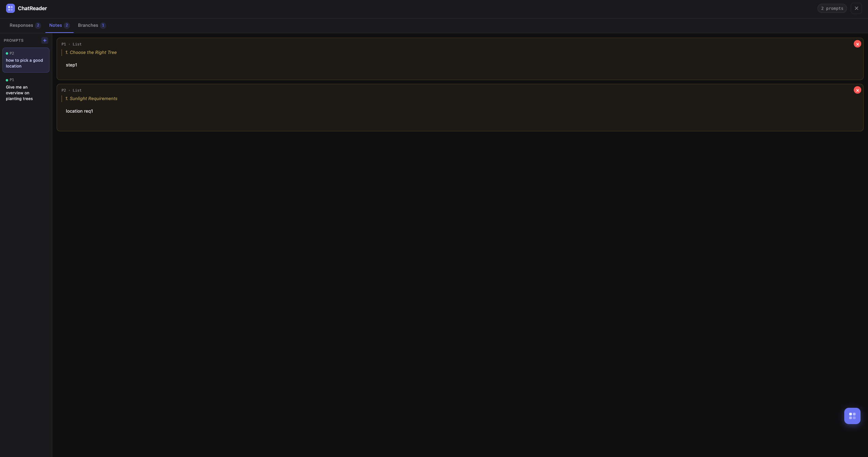Switch to the Responses tab
The height and width of the screenshot is (457, 868).
click(25, 25)
